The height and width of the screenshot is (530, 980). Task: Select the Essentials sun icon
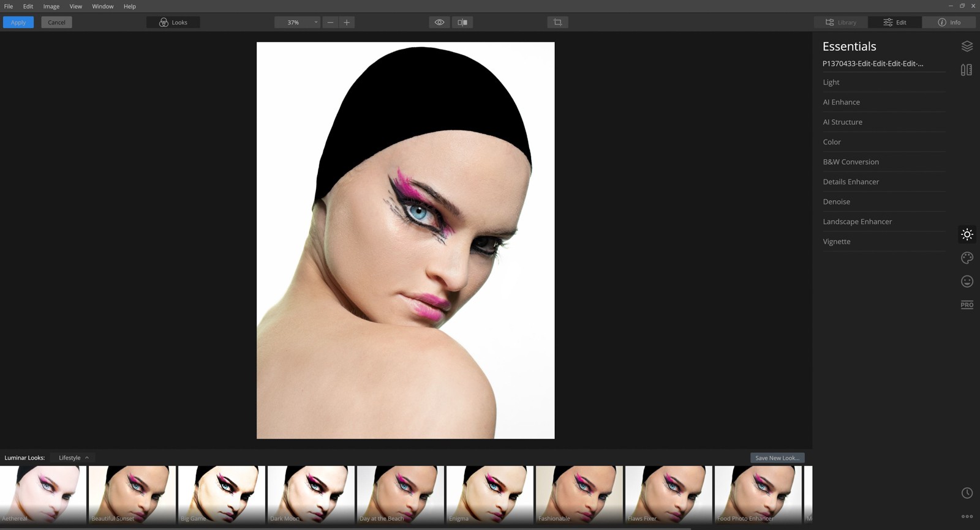click(x=967, y=234)
